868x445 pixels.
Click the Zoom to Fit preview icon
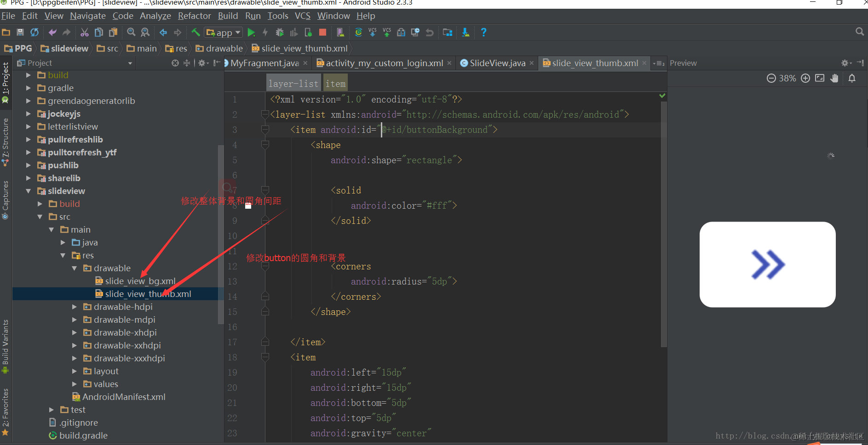[x=820, y=78]
